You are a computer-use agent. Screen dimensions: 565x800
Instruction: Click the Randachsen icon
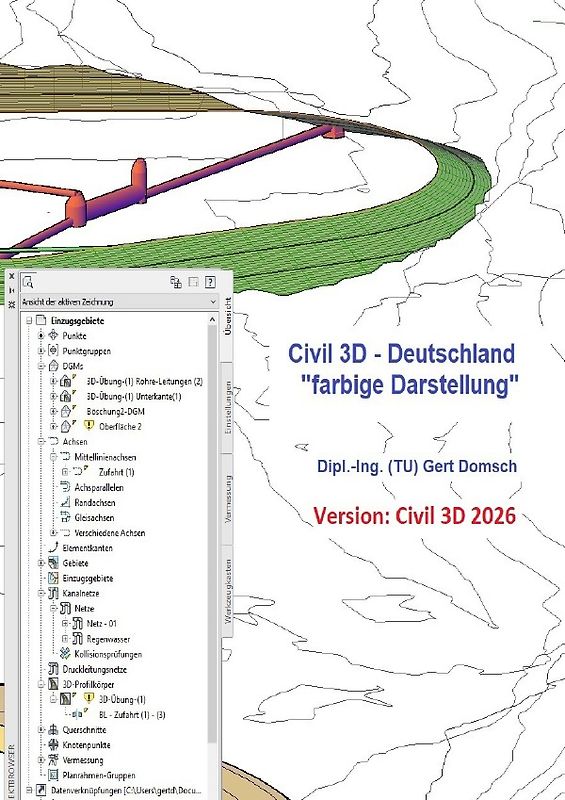pos(65,502)
